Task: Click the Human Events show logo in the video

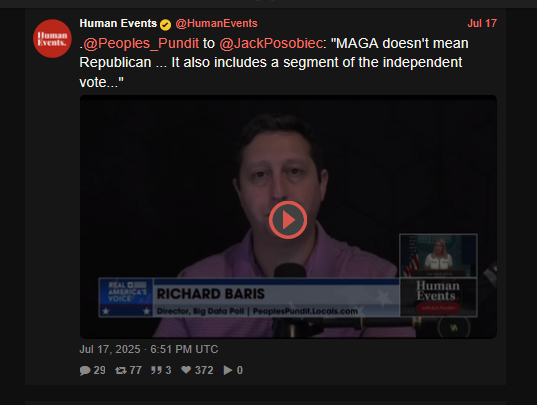Action: 438,297
